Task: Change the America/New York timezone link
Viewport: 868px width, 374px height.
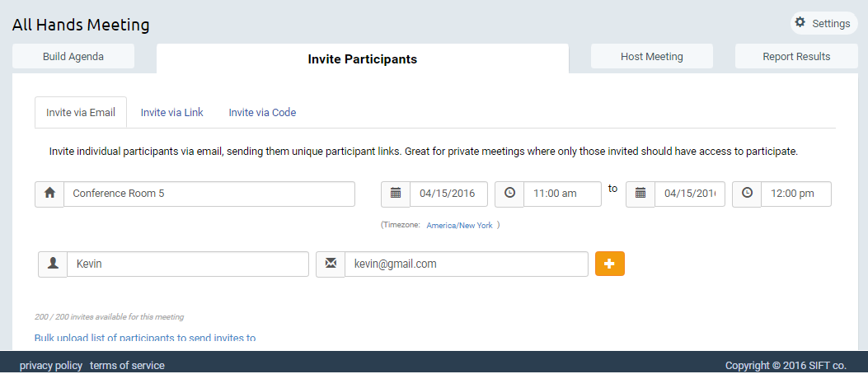Action: click(459, 225)
